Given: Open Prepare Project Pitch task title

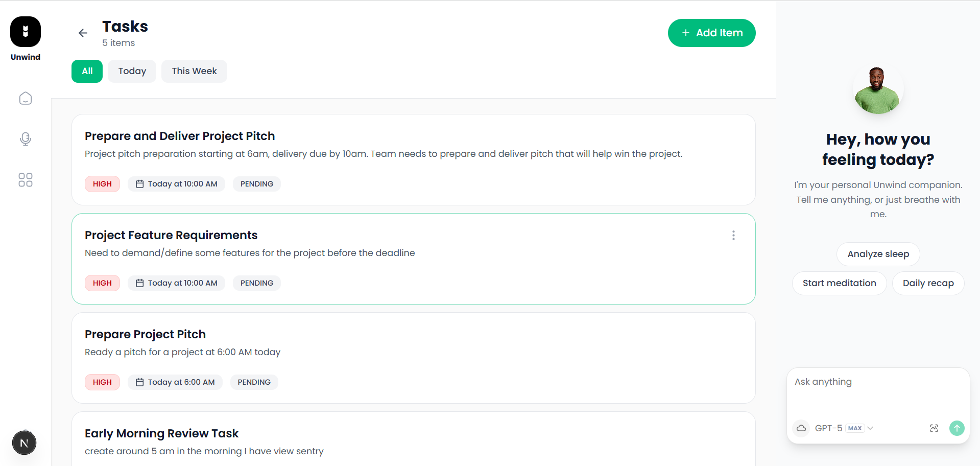Looking at the screenshot, I should 145,334.
